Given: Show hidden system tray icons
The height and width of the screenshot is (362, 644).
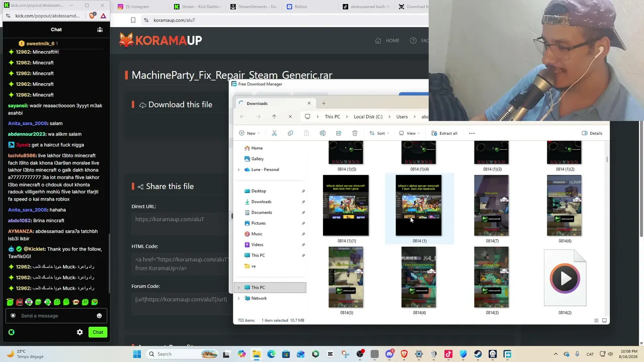Looking at the screenshot, I should (555, 354).
